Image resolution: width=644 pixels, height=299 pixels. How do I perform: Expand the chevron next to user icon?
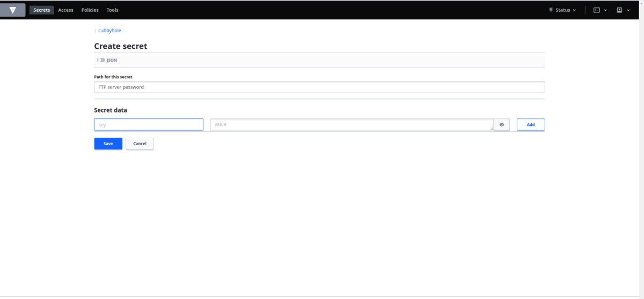[628, 10]
